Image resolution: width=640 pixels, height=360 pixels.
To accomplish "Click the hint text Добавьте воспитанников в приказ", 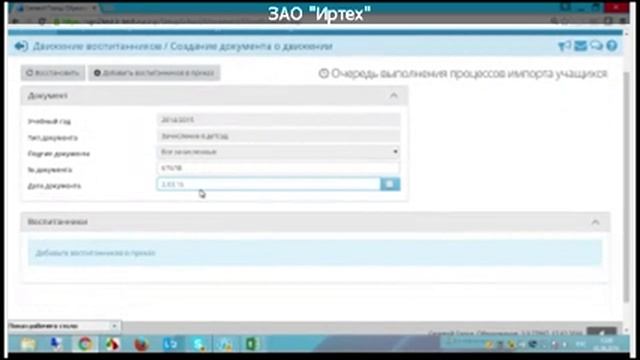I will (x=96, y=253).
